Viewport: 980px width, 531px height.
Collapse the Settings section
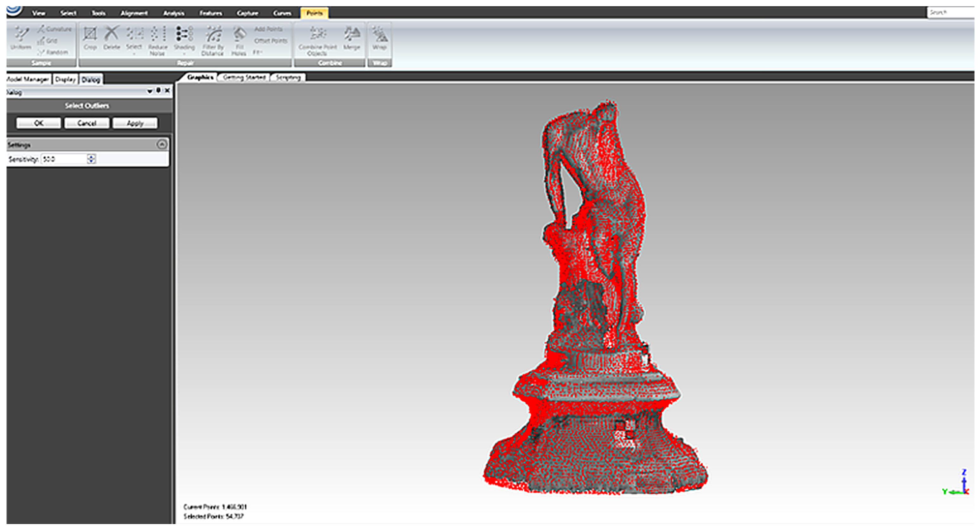pyautogui.click(x=162, y=145)
